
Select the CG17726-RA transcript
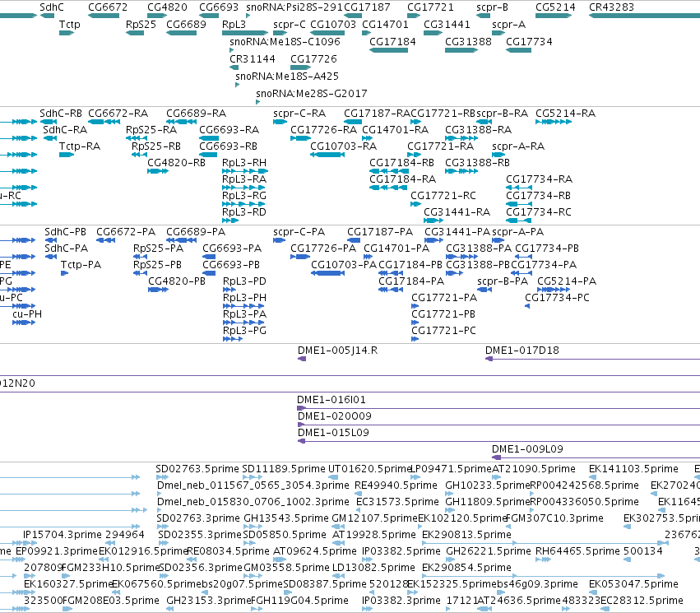coord(300,138)
